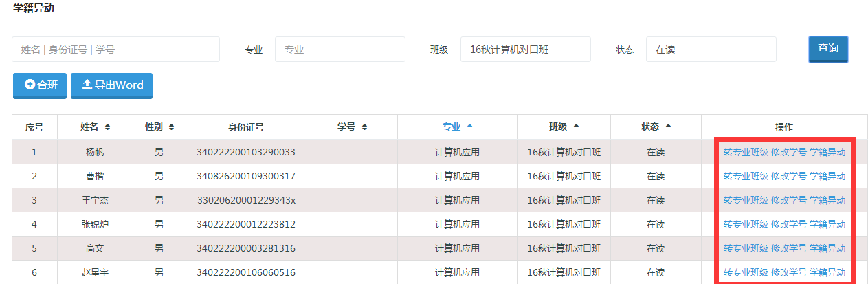Click 转专业班级 link for 张锦炉
The height and width of the screenshot is (284, 868).
tap(745, 224)
